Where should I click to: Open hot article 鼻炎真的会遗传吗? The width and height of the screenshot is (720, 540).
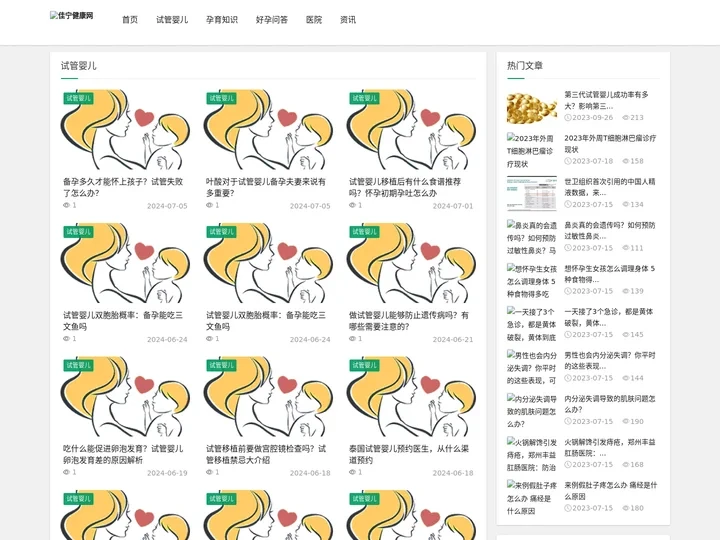(x=609, y=231)
